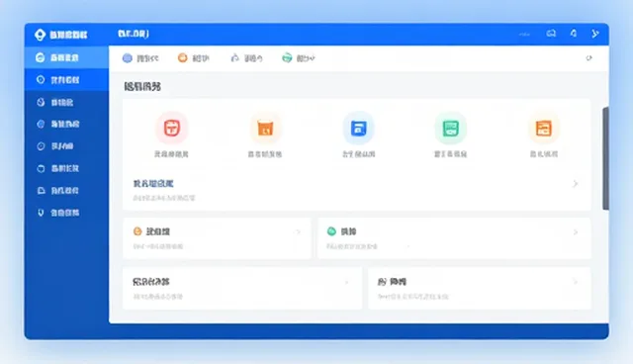633x364 pixels.
Task: Click the icon of the sixth sidebar item
Action: [41, 168]
